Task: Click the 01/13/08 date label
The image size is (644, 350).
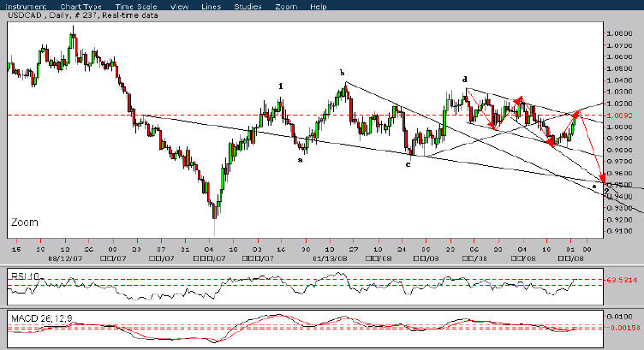Action: click(330, 258)
